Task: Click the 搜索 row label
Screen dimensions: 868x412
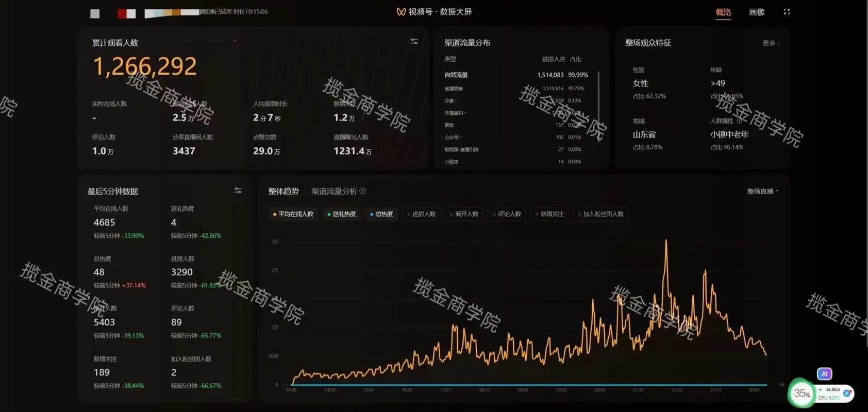Action: [449, 125]
